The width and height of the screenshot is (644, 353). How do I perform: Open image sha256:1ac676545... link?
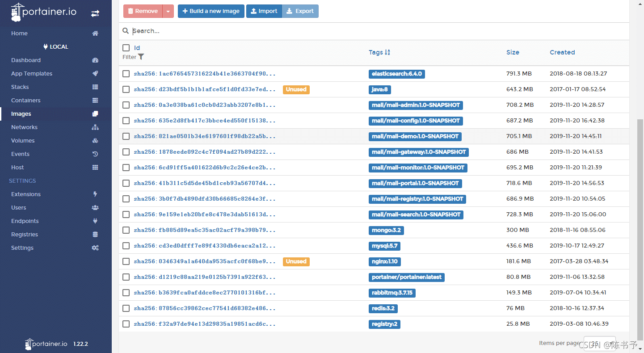point(205,74)
